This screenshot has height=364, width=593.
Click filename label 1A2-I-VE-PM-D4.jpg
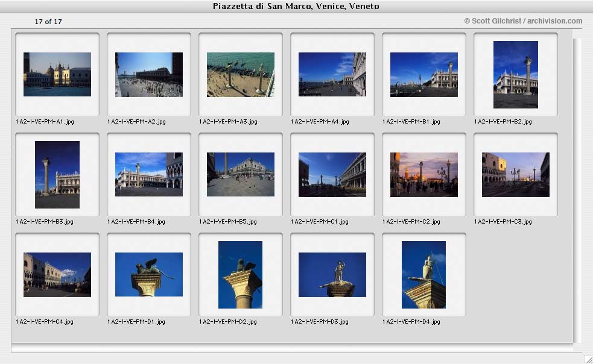pyautogui.click(x=411, y=322)
